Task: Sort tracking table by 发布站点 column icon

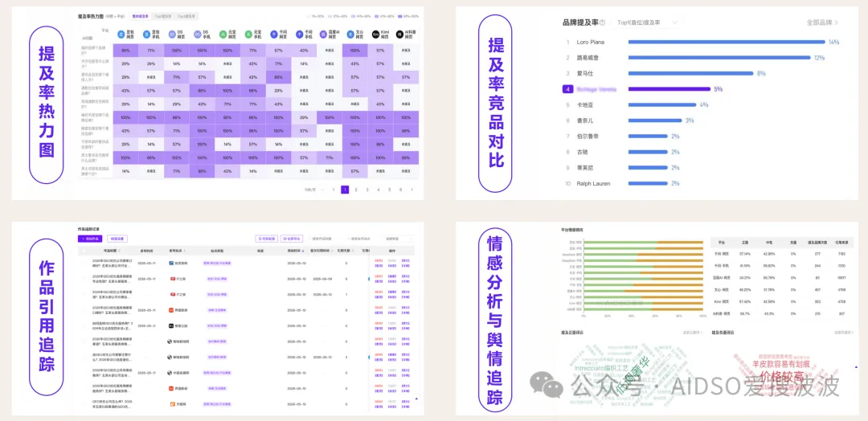Action: (186, 251)
